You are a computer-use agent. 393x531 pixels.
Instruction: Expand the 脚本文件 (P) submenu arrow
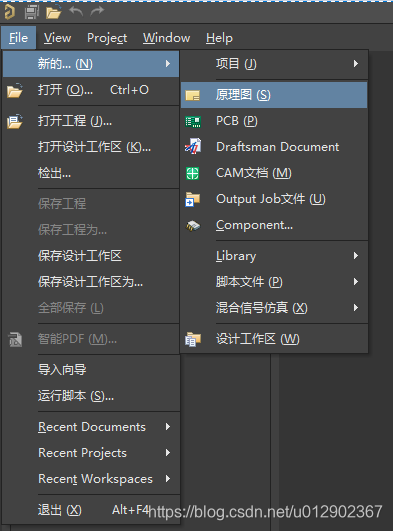[356, 282]
